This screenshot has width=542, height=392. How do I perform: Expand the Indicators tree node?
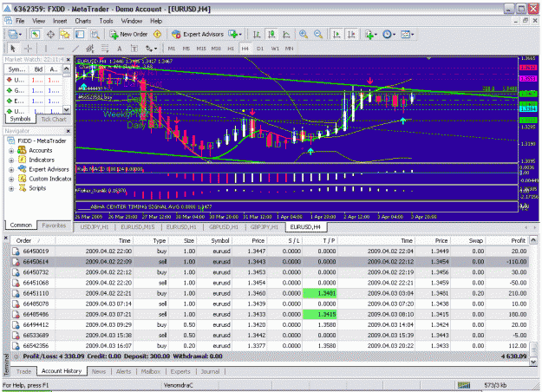(x=11, y=160)
